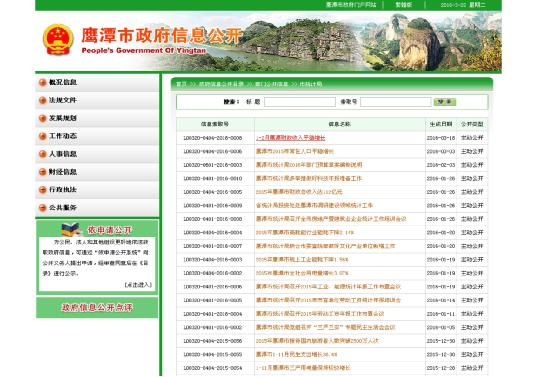This screenshot has height=377, width=555.
Task: Focus the 标题 search input field
Action: [x=300, y=102]
